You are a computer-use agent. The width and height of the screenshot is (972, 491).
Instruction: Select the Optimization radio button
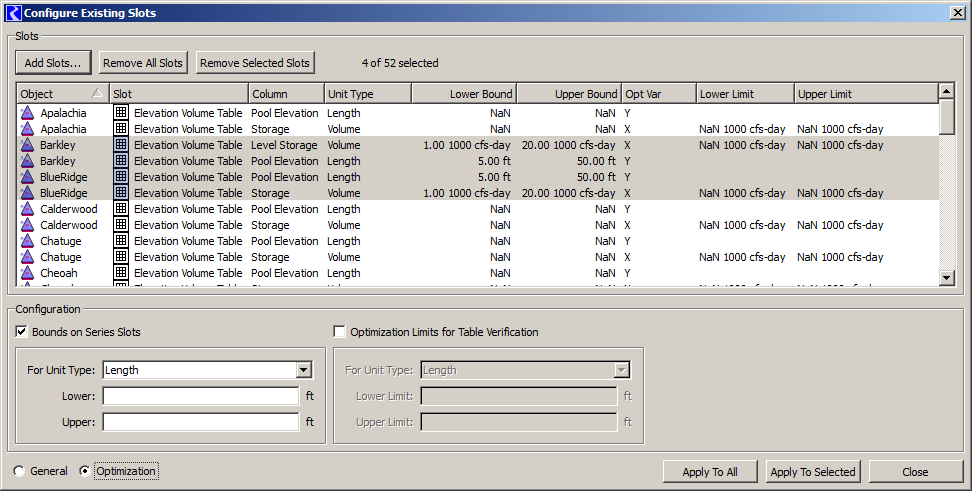85,471
